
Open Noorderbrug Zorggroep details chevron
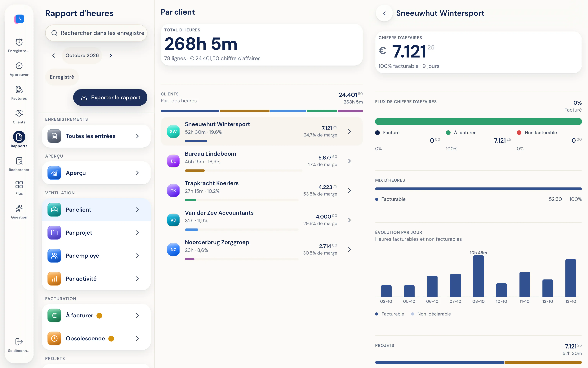[349, 250]
